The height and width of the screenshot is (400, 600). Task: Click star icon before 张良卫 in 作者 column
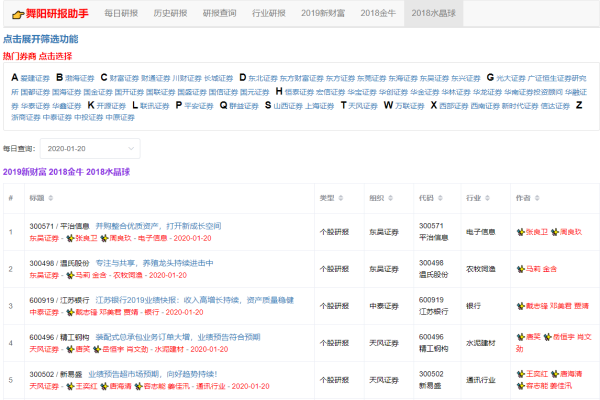[x=520, y=232]
